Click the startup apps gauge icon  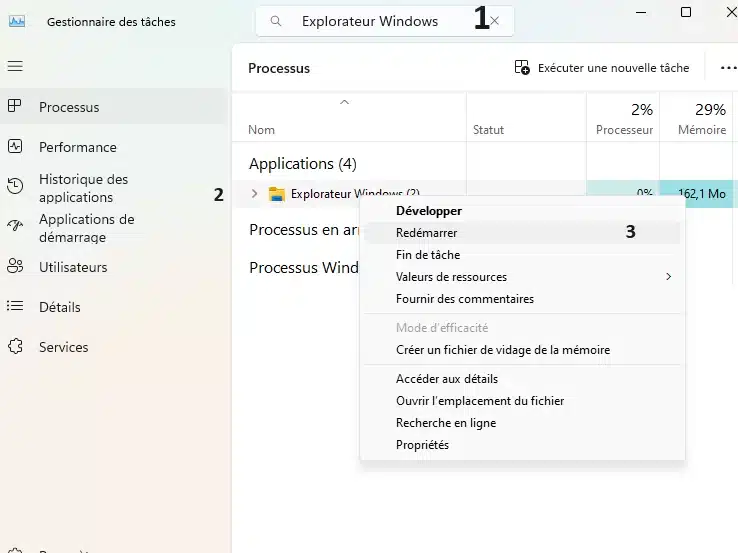coord(15,226)
